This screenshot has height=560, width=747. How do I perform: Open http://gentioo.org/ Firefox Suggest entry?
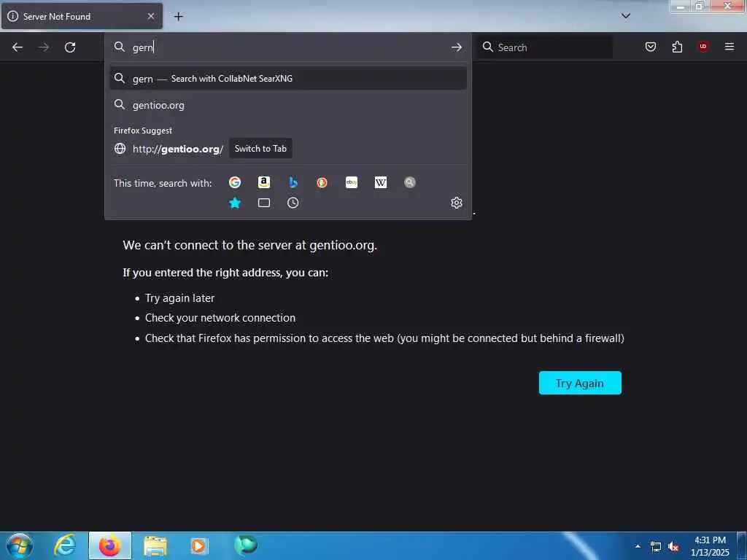pos(287,149)
